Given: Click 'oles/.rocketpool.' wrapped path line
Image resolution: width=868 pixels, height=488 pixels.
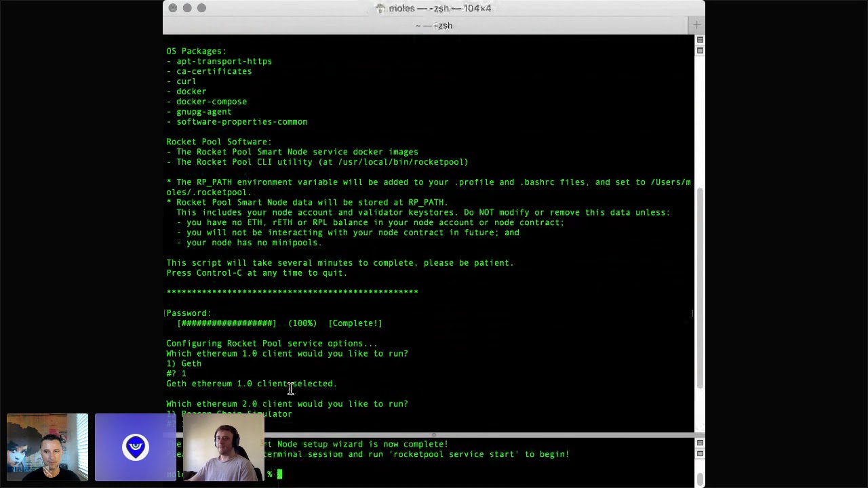Looking at the screenshot, I should click(209, 192).
